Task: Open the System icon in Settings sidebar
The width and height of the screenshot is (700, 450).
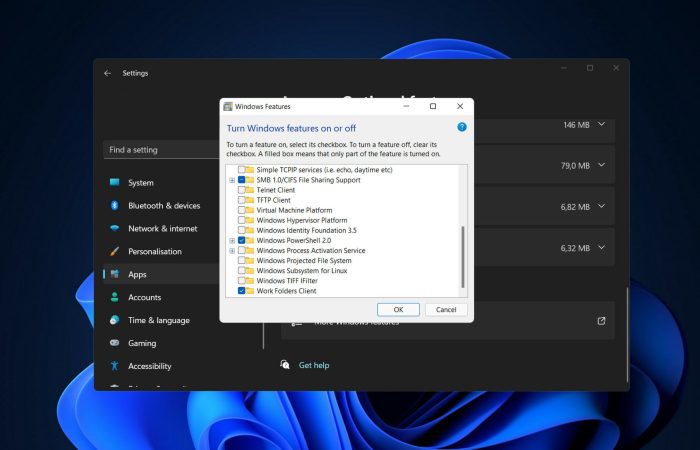Action: (115, 182)
